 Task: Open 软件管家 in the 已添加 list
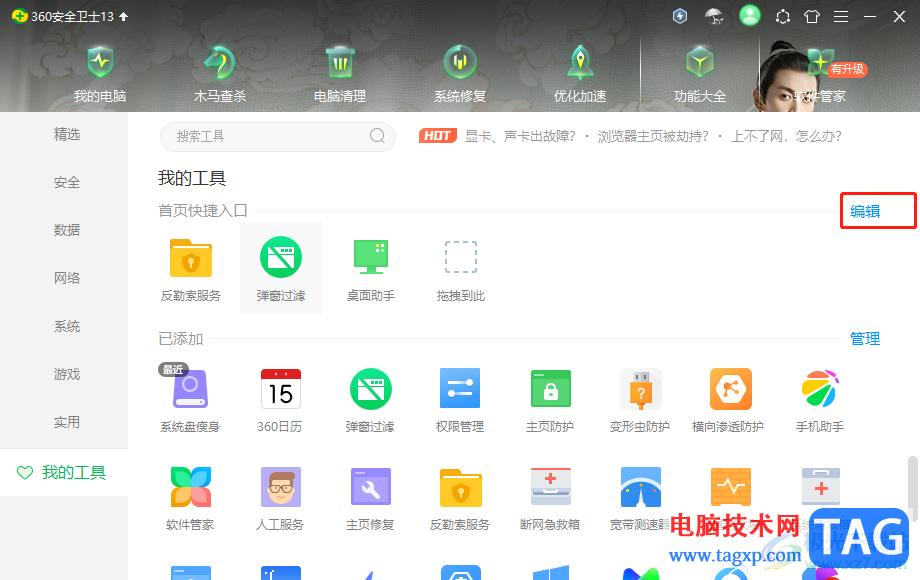[190, 498]
